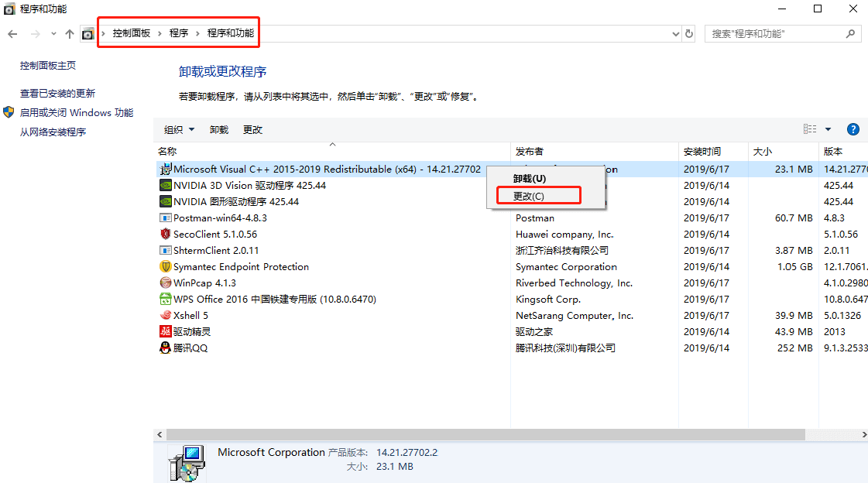Click the 腾讯QQ penguin icon
The width and height of the screenshot is (868, 483).
click(165, 348)
